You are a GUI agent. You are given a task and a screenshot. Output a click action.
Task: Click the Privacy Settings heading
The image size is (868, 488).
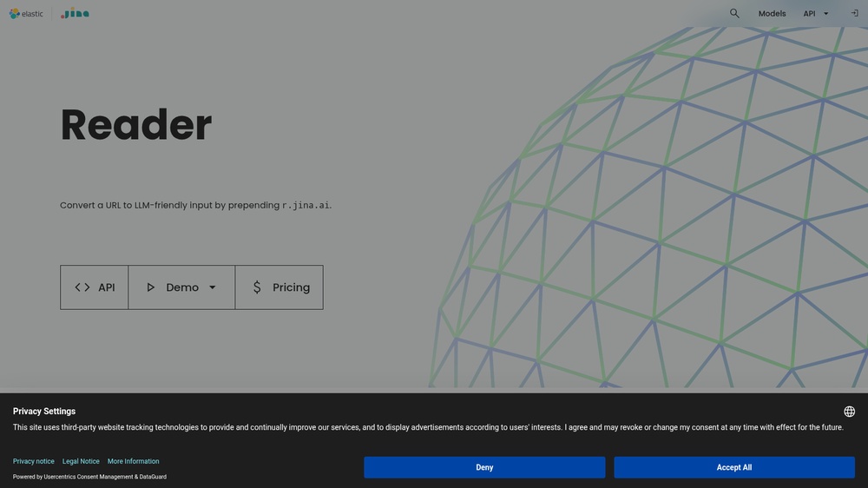[44, 411]
